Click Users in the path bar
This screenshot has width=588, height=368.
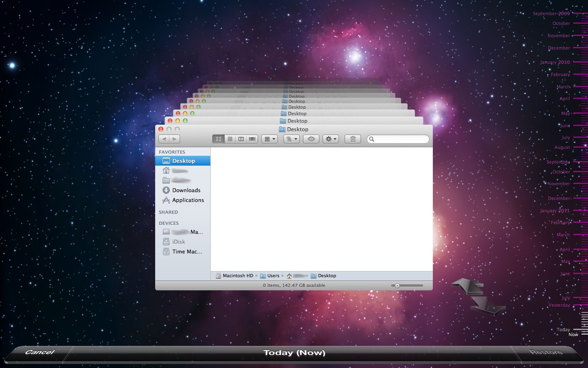point(270,276)
